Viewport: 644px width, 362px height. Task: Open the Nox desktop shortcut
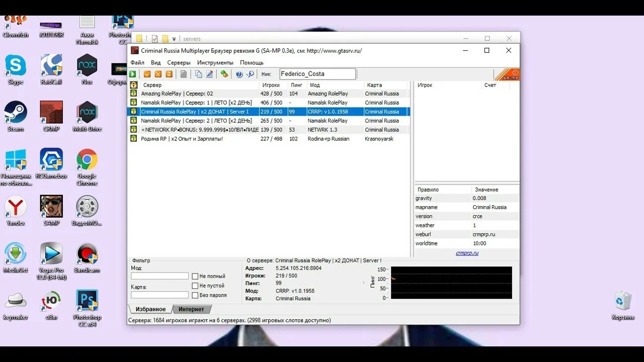click(x=87, y=69)
